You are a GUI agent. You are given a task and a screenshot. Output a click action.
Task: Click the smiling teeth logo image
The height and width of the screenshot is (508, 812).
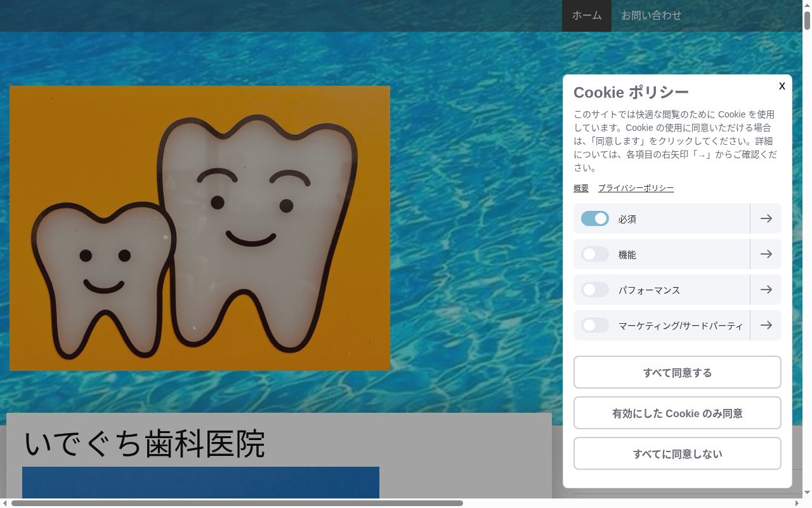200,228
